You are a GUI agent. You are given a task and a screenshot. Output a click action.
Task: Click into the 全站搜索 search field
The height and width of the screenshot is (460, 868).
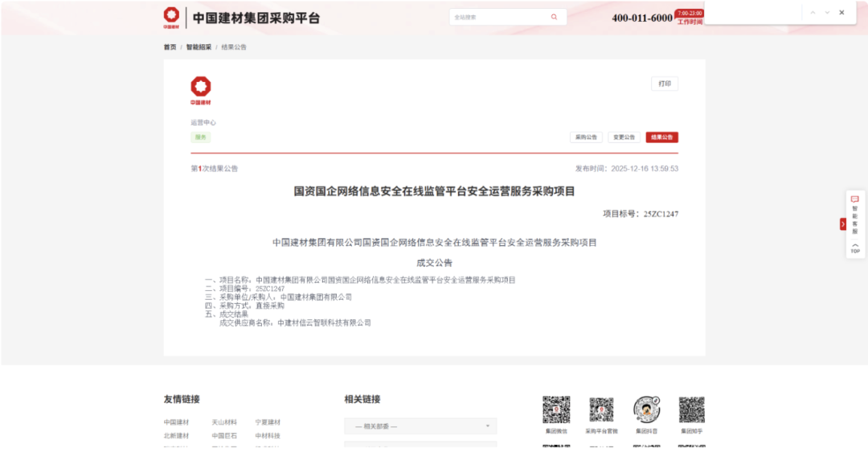498,17
